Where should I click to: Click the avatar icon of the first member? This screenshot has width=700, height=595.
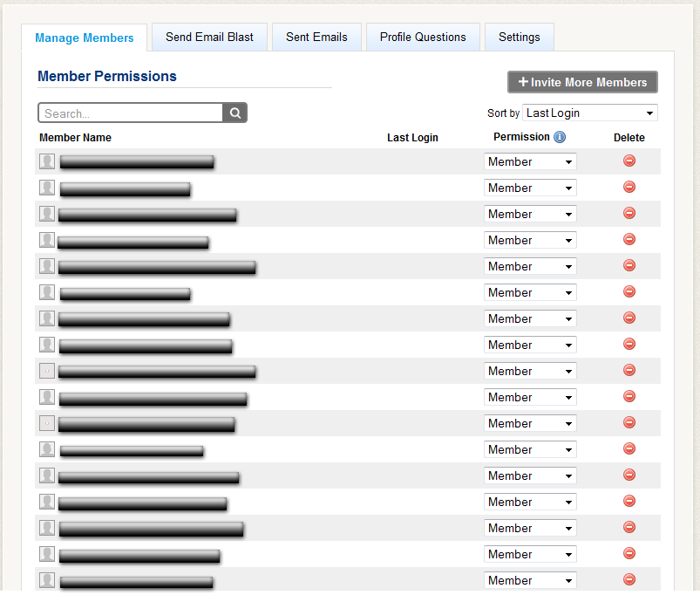(x=47, y=161)
